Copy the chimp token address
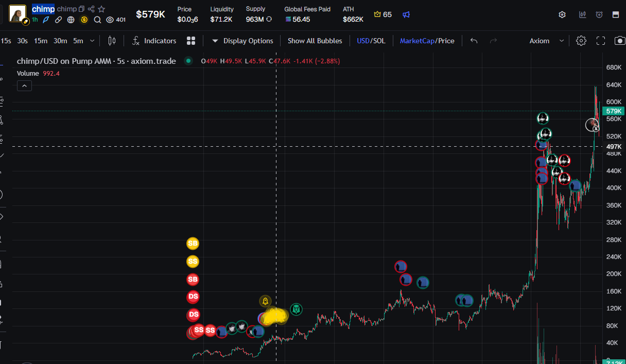626x364 pixels. (x=81, y=9)
